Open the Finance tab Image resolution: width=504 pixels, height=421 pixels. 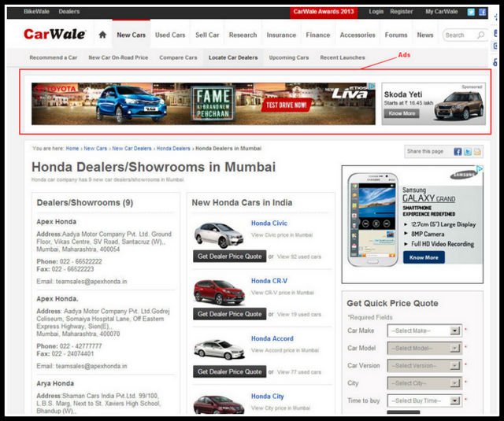pyautogui.click(x=318, y=35)
